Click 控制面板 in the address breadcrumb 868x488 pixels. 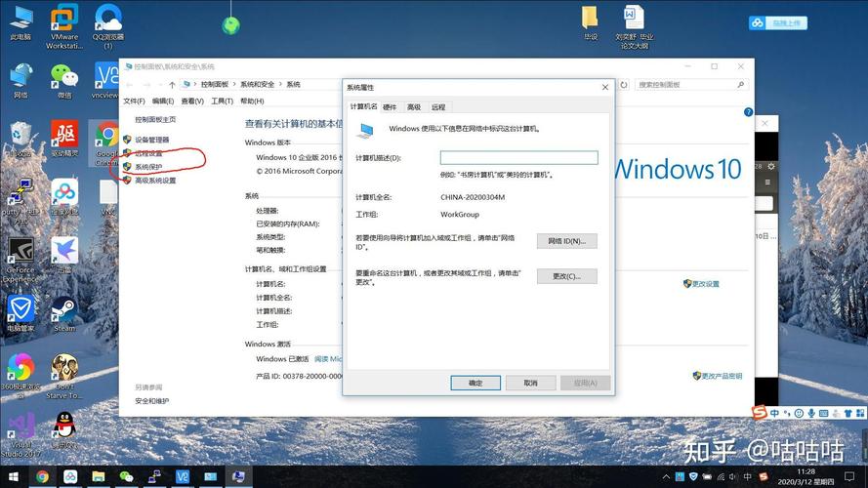pos(214,84)
